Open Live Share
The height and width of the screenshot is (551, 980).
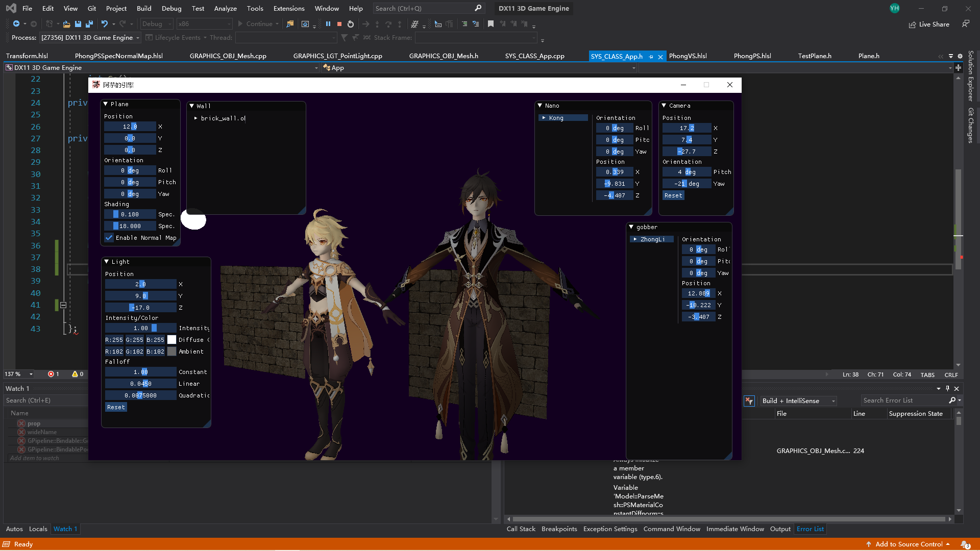[929, 24]
